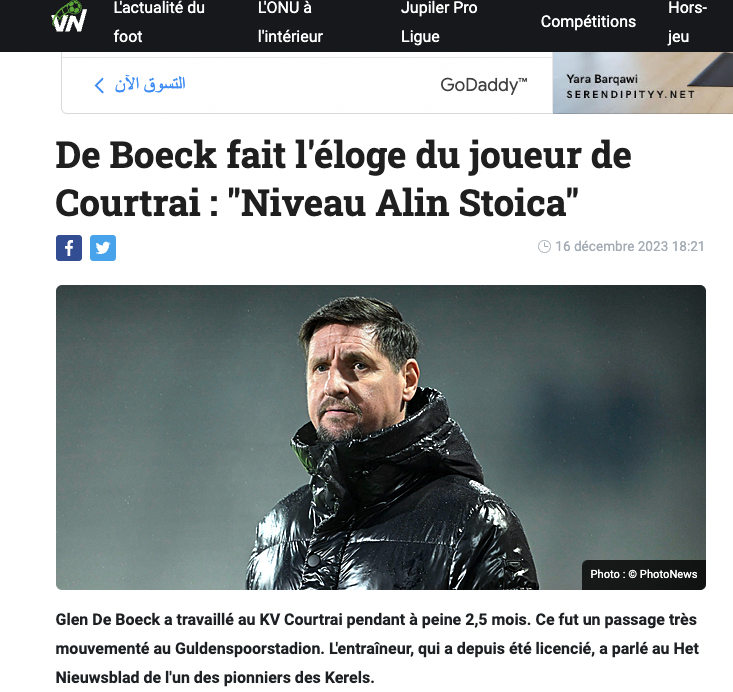Select Jupiler Pro Ligue menu item
733x692 pixels.
tap(439, 22)
